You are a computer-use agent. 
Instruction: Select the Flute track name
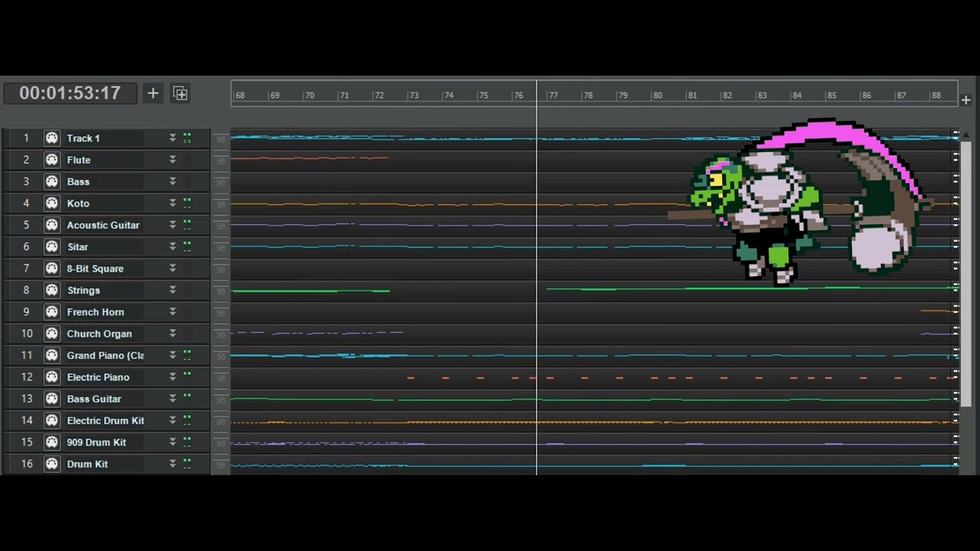79,160
